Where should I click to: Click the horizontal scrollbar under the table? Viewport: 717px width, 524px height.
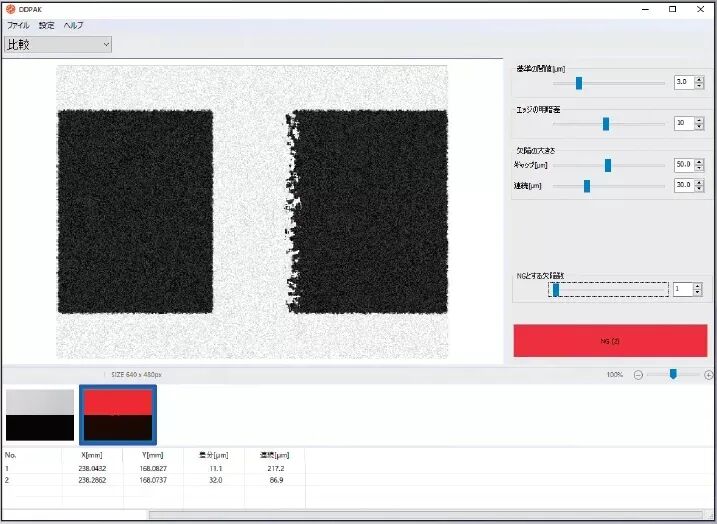click(425, 515)
